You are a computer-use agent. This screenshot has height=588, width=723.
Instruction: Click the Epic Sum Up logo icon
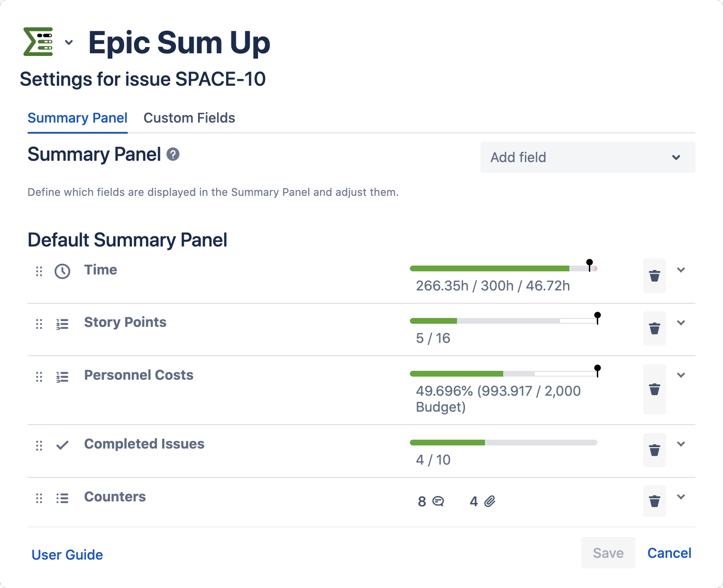(38, 42)
